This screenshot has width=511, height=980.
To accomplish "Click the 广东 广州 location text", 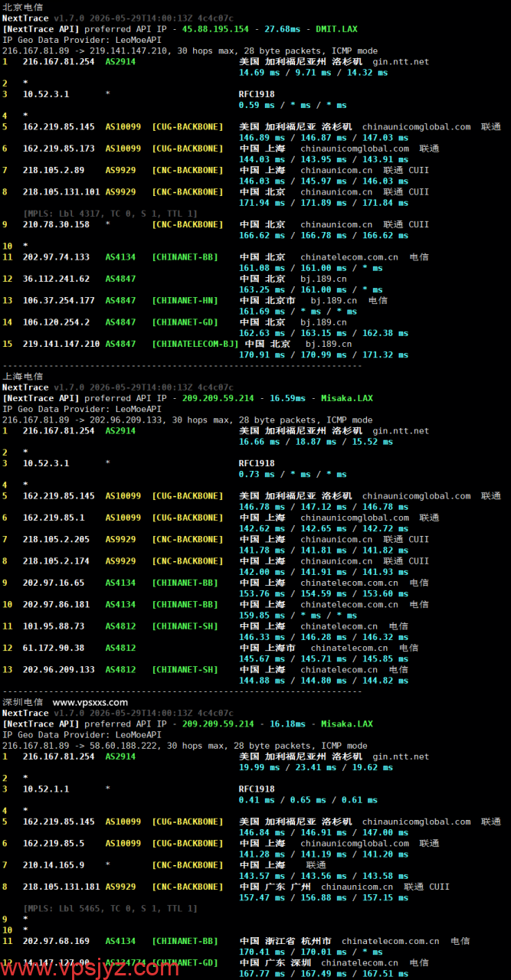I will click(287, 887).
